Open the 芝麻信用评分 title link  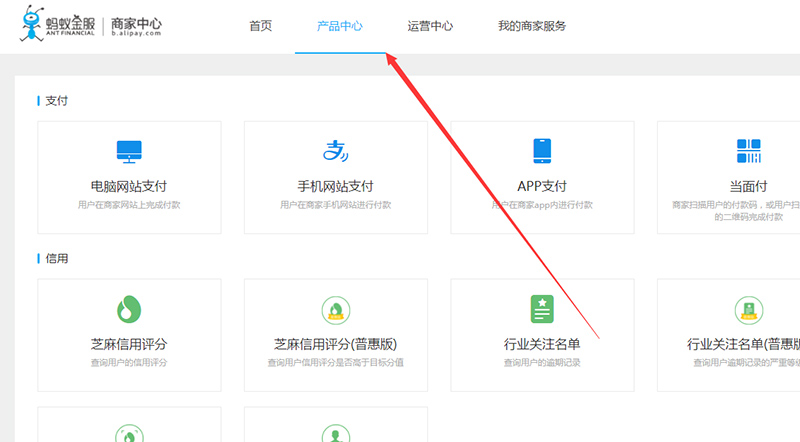pos(129,344)
